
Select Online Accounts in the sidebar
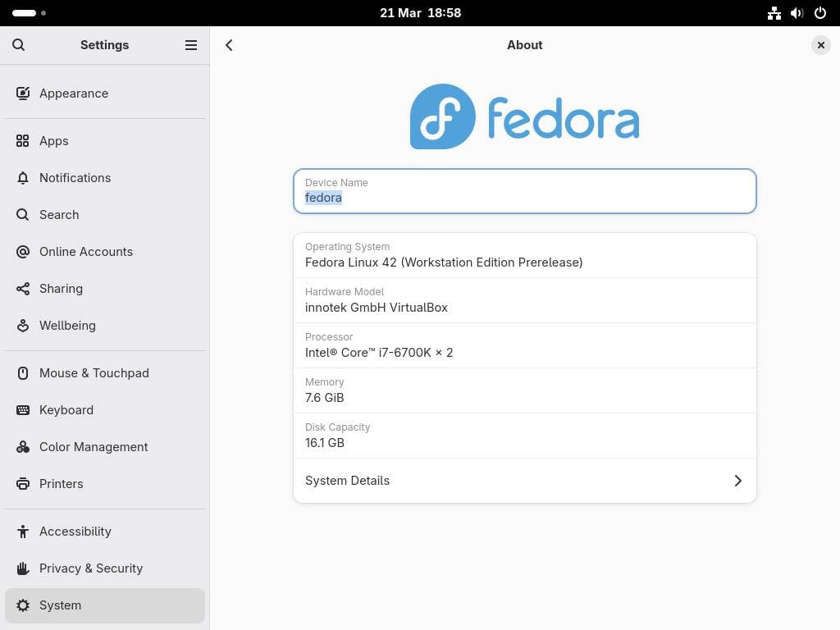point(85,252)
